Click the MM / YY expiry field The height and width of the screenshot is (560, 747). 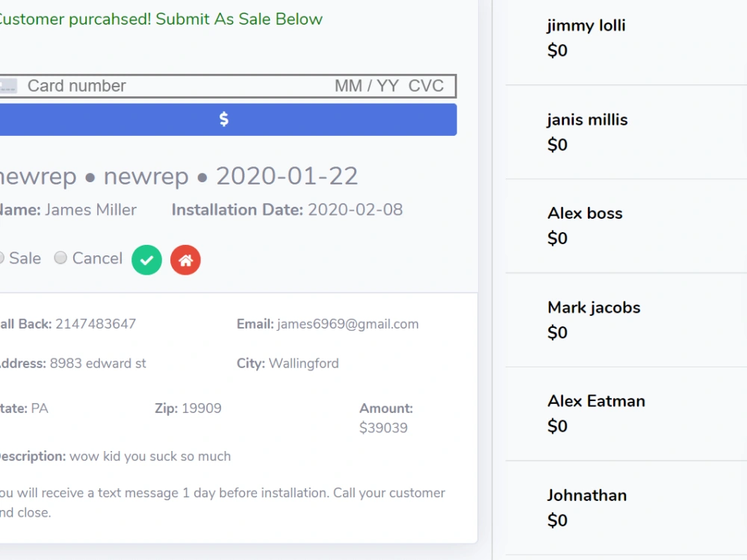coord(367,86)
